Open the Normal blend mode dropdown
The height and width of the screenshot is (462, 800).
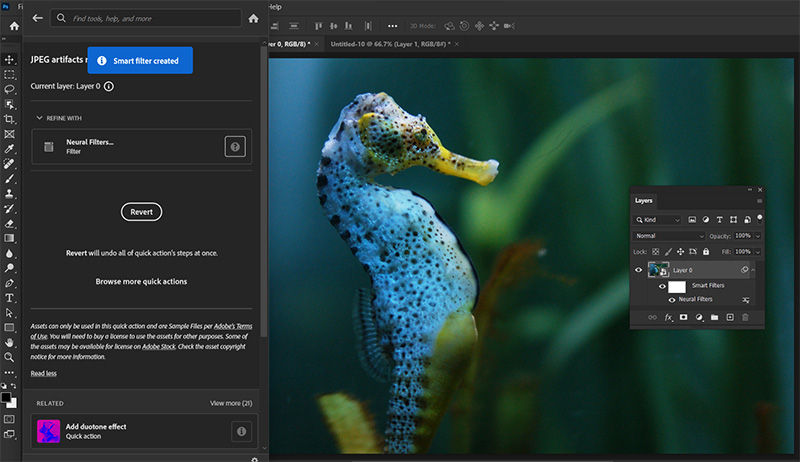670,235
